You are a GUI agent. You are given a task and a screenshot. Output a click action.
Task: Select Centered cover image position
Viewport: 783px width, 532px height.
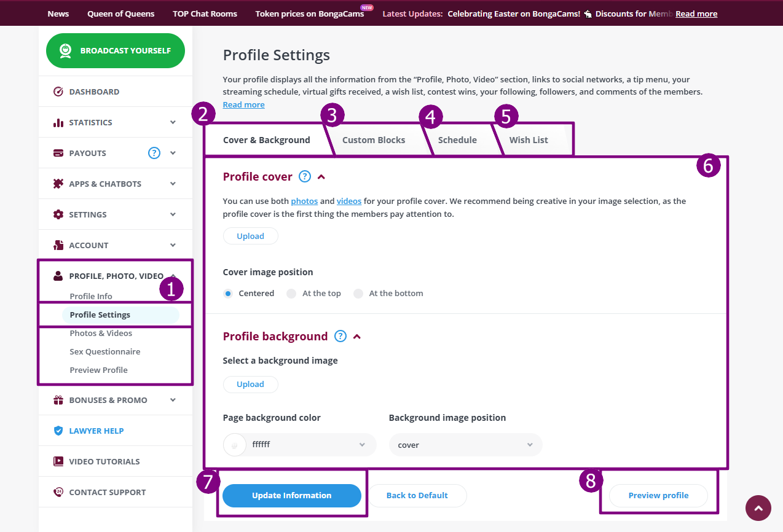228,294
